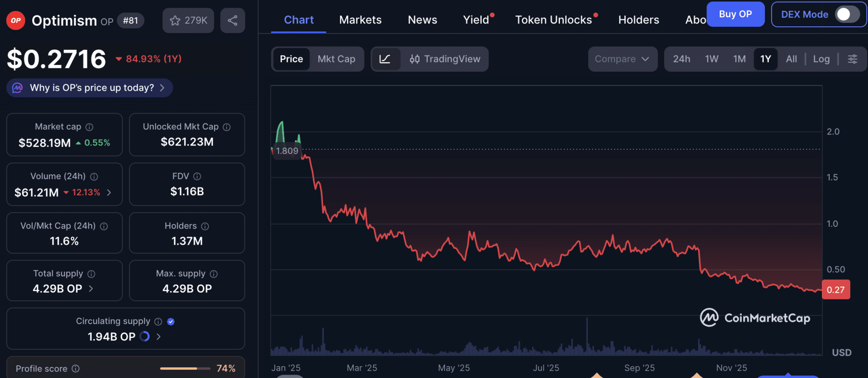Viewport: 868px width, 378px height.
Task: Click the share icon next to watchlist
Action: coord(232,20)
